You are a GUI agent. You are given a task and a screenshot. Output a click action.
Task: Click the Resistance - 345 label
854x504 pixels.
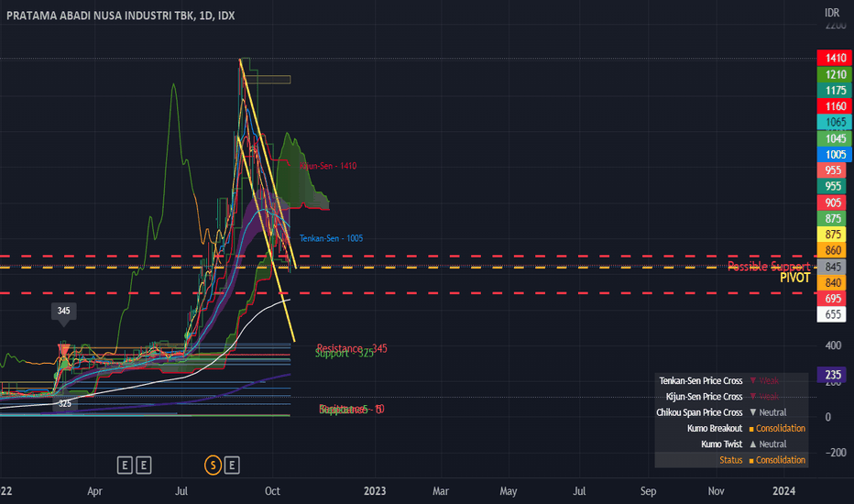pyautogui.click(x=352, y=347)
